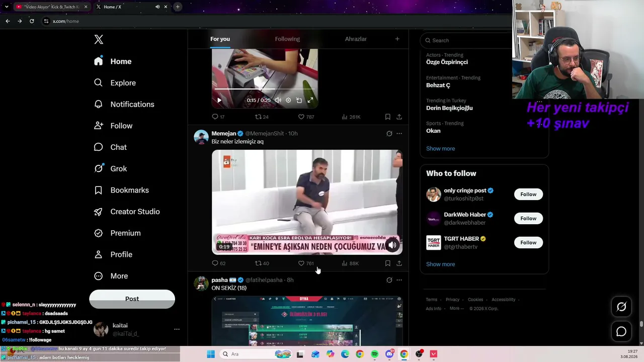Open account menu dots beside kaitai

(177, 329)
